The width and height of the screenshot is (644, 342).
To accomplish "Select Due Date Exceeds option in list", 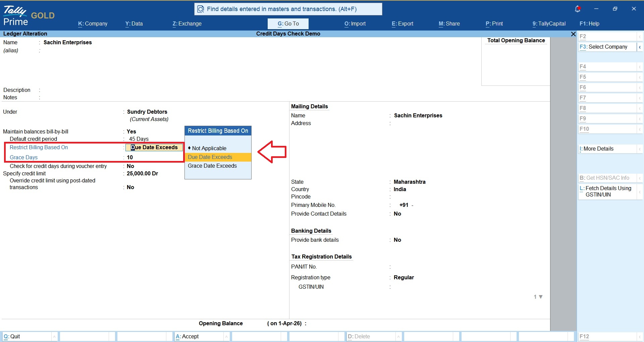I will pos(218,157).
